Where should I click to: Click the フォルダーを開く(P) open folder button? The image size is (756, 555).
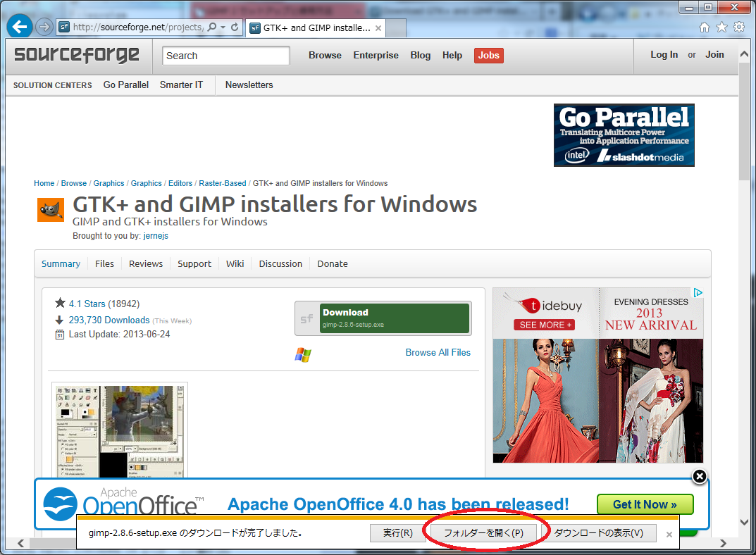[x=483, y=533]
